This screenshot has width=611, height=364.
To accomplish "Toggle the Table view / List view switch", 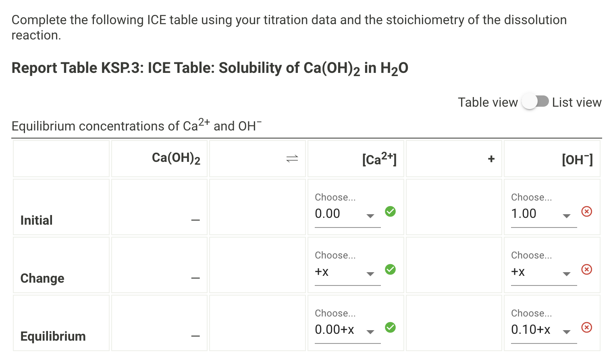I will click(535, 101).
